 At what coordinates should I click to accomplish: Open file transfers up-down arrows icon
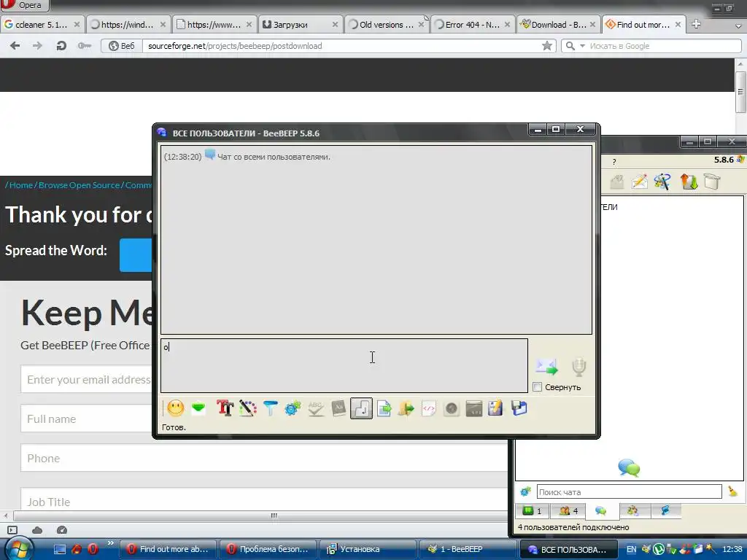[x=689, y=182]
